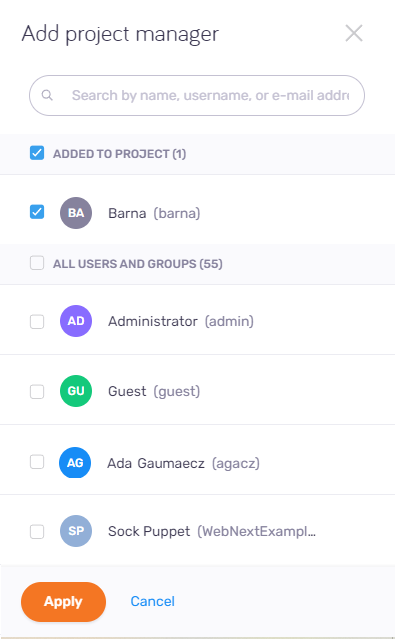Click the AG avatar for Ada Gaumaecz
Viewport: 395px width, 639px height.
75,463
